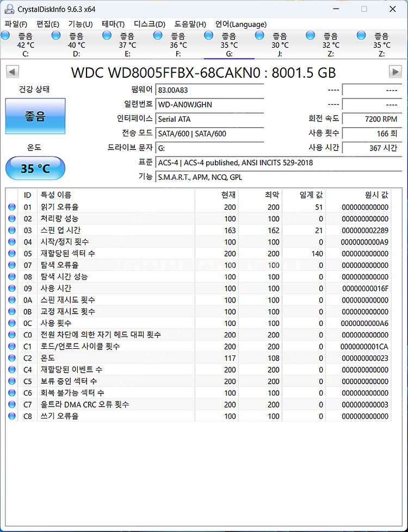408x532 pixels.
Task: Click the 임계 값 column header
Action: point(304,195)
